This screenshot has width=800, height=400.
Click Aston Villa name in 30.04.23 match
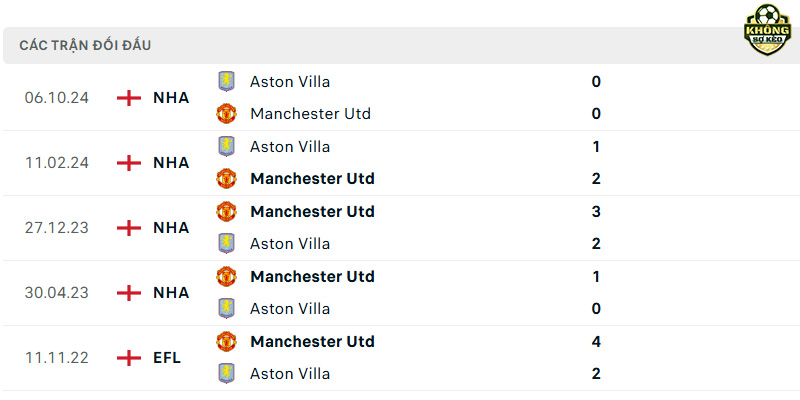[290, 309]
